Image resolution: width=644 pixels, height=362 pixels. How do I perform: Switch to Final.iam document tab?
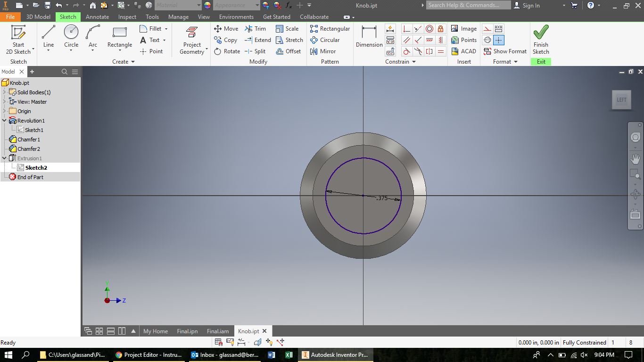point(218,331)
